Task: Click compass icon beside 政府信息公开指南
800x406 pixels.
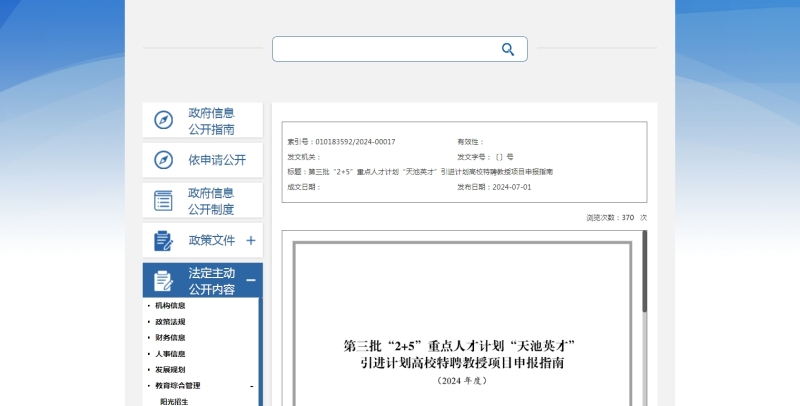Action: 163,120
